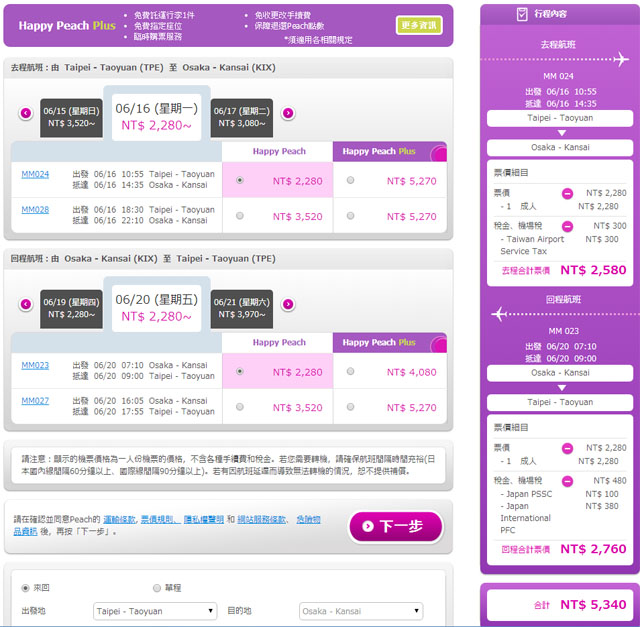Click MM 024 flight number in itinerary
640x627 pixels.
click(558, 76)
